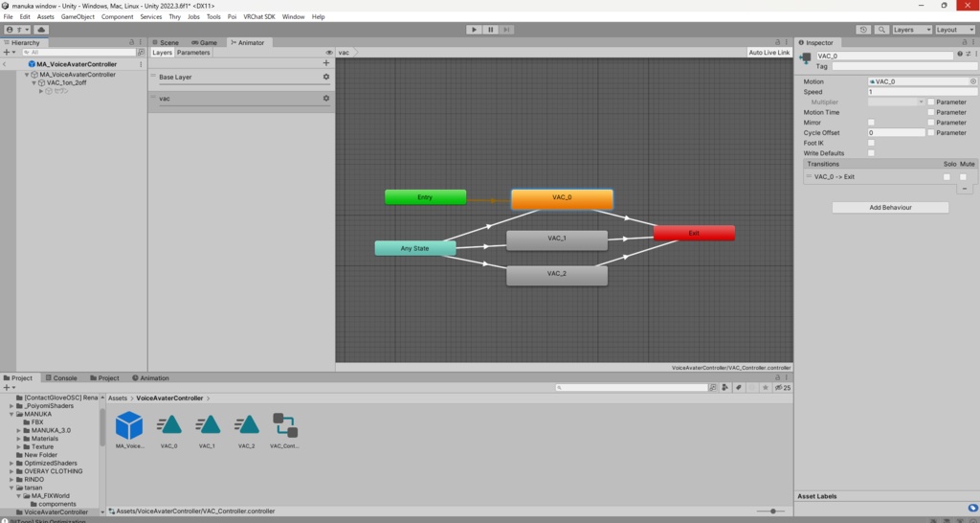Lock the Hierarchy panel
The height and width of the screenshot is (523, 980).
(x=131, y=42)
